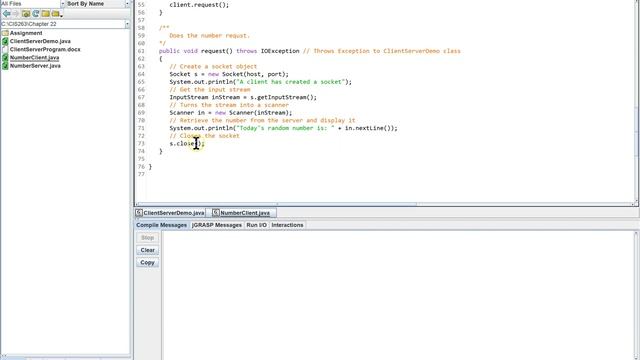Click the ClientServerDemo.java file icon
The image size is (640, 360).
coord(5,41)
